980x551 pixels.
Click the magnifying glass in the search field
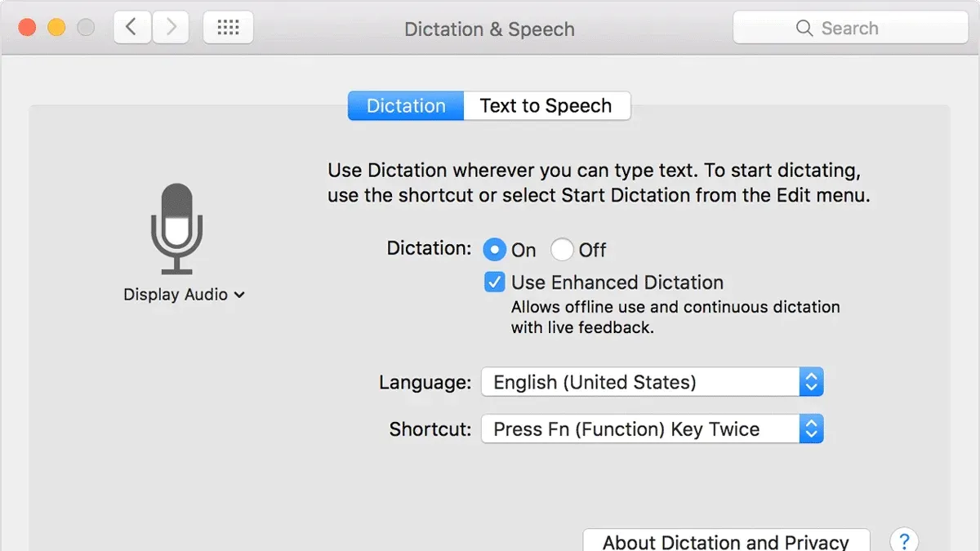[x=804, y=29]
